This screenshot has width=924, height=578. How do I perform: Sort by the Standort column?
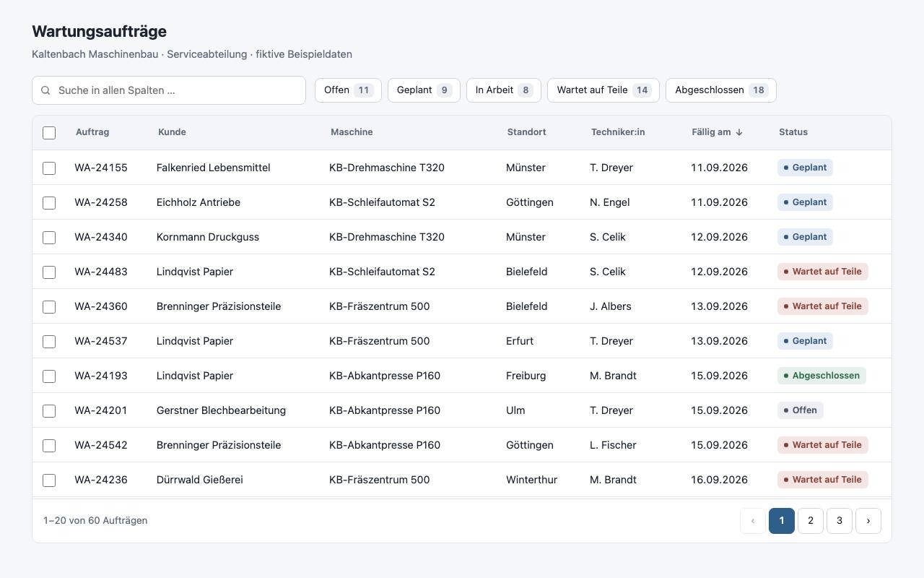[526, 132]
